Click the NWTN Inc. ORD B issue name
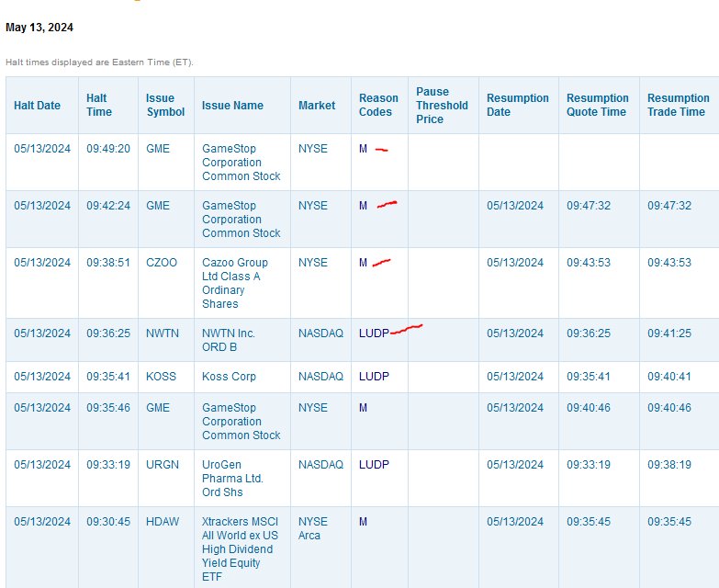Screen dimensions: 719x588 [x=229, y=340]
